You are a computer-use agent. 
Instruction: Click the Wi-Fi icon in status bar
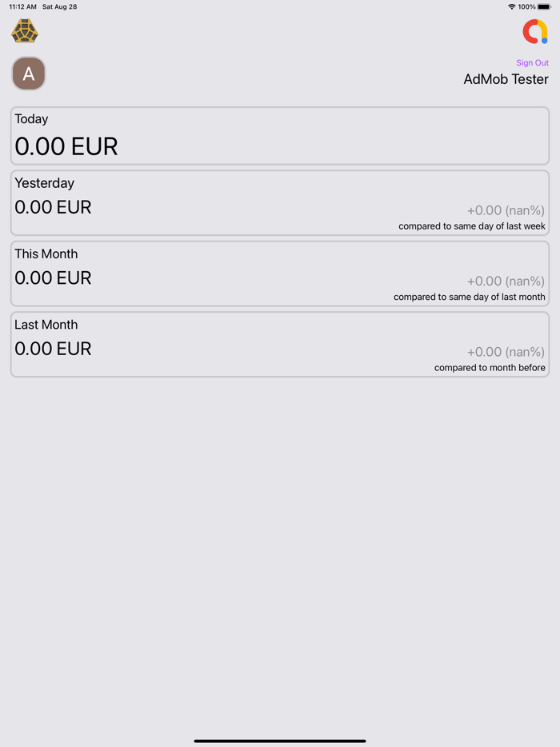(x=512, y=6)
